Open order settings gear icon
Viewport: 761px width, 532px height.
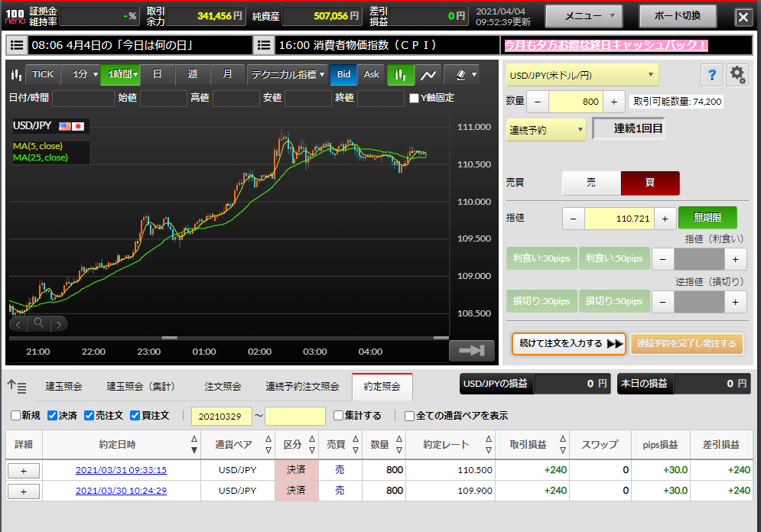738,75
